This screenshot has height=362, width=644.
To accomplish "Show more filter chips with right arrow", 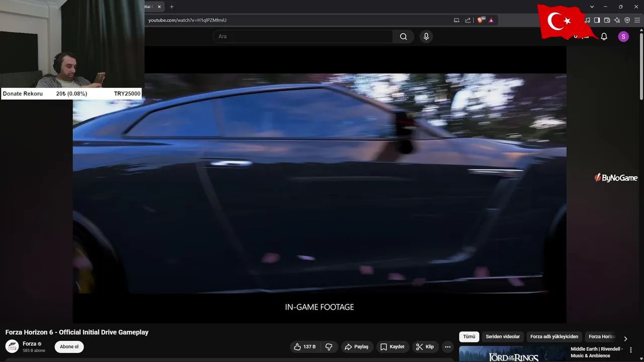I will coord(625,338).
